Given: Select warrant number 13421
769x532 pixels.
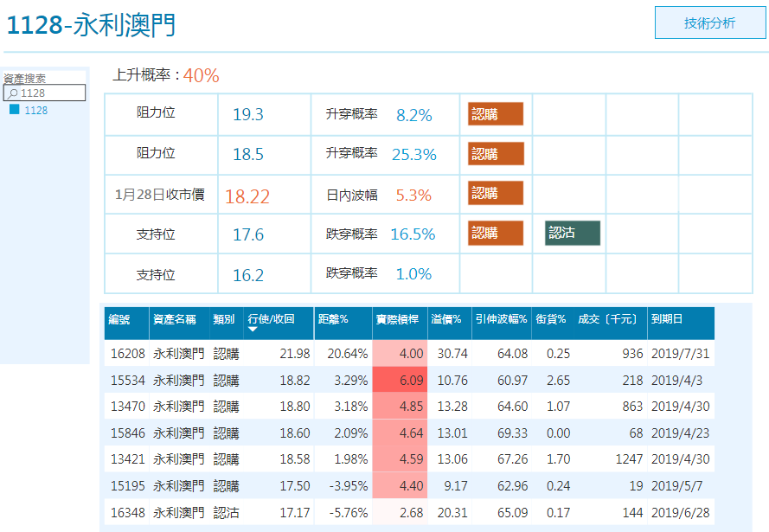Looking at the screenshot, I should [127, 459].
